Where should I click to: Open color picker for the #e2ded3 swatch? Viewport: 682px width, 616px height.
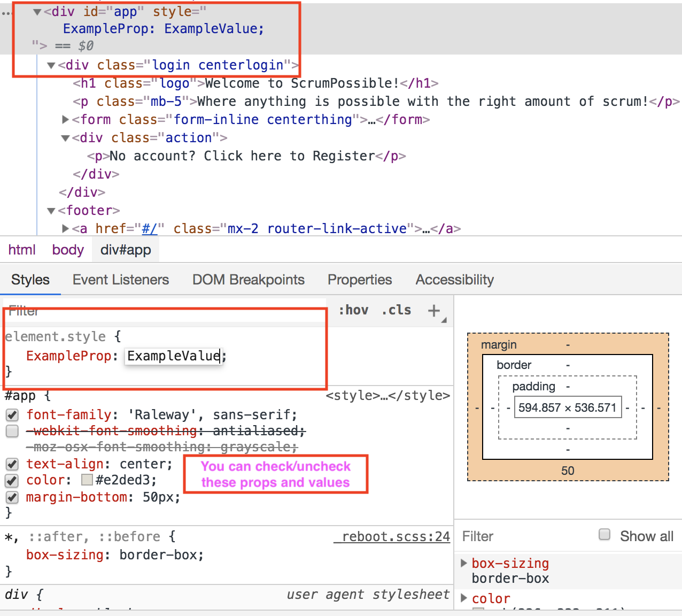click(x=87, y=480)
